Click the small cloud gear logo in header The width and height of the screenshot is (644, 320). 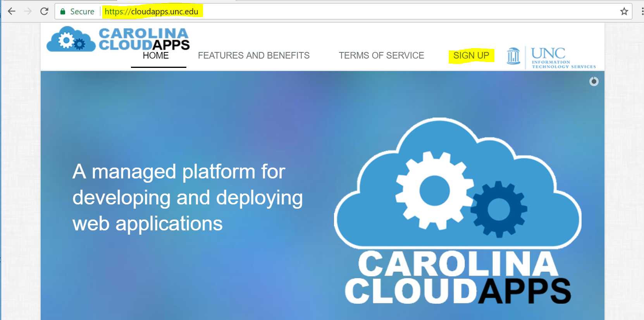pyautogui.click(x=71, y=40)
